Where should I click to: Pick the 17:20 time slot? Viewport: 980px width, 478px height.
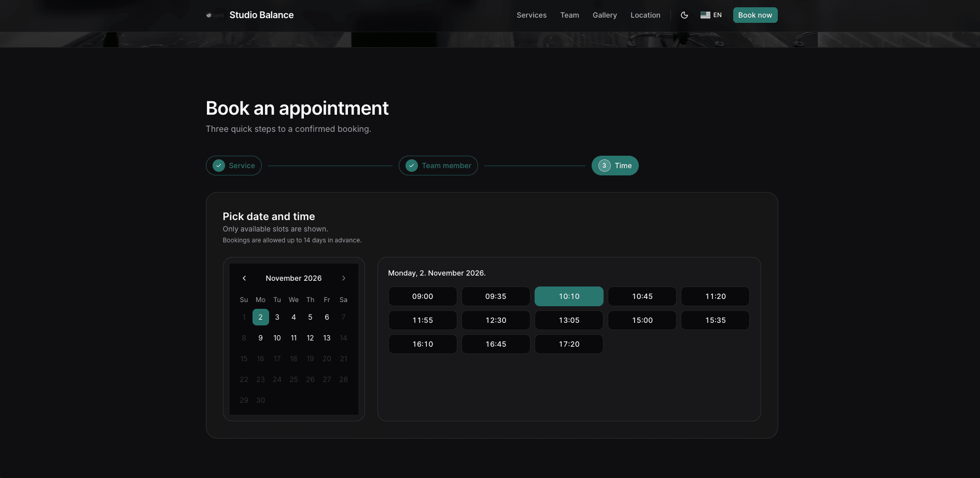tap(569, 344)
